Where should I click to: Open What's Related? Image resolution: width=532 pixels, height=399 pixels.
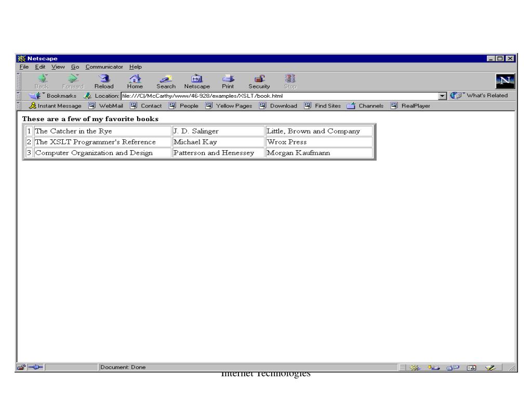tap(479, 96)
